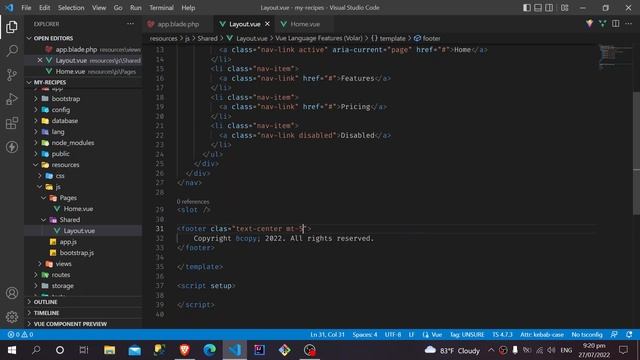This screenshot has width=640, height=360.
Task: Click the errors and warnings status indicator
Action: (20, 334)
